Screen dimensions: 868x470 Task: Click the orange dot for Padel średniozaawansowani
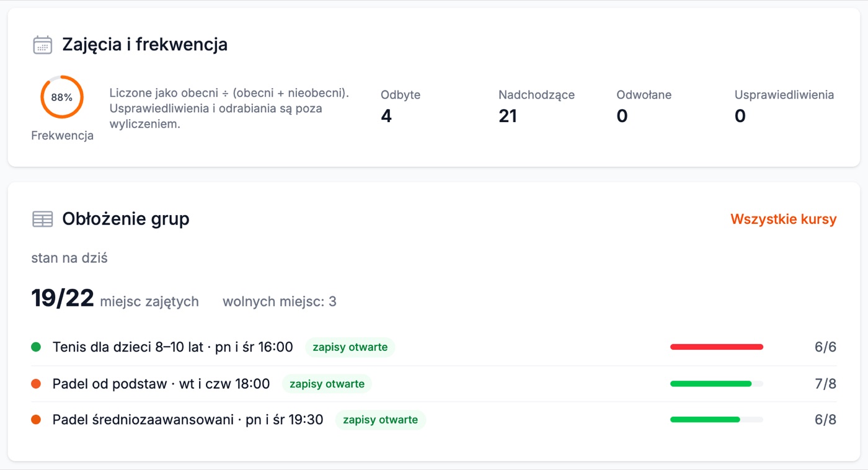(36, 420)
